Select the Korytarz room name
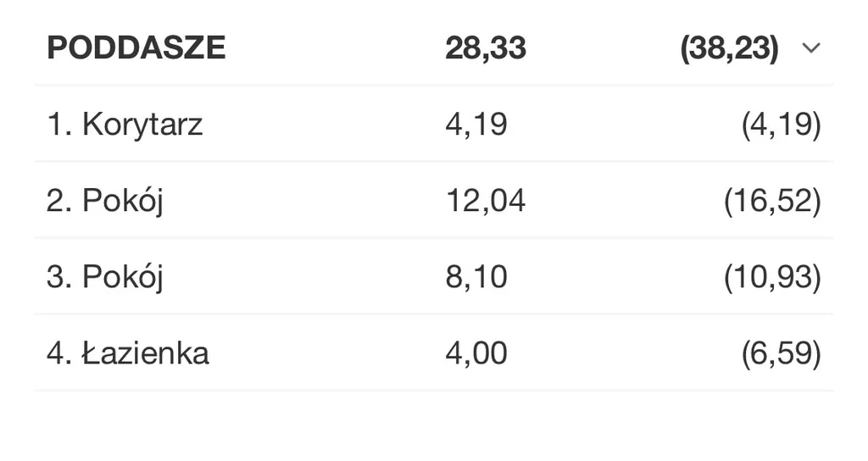 tap(142, 125)
